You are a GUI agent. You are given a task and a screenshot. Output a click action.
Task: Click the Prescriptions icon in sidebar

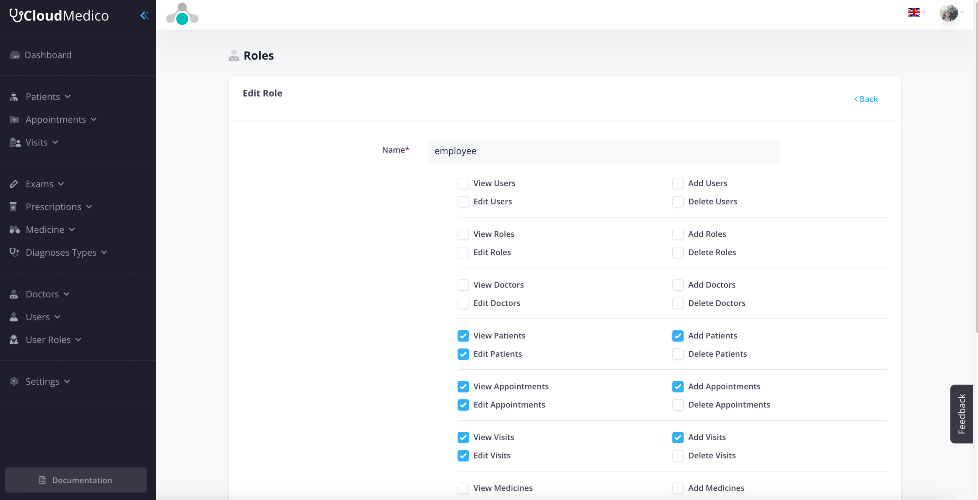pos(14,206)
